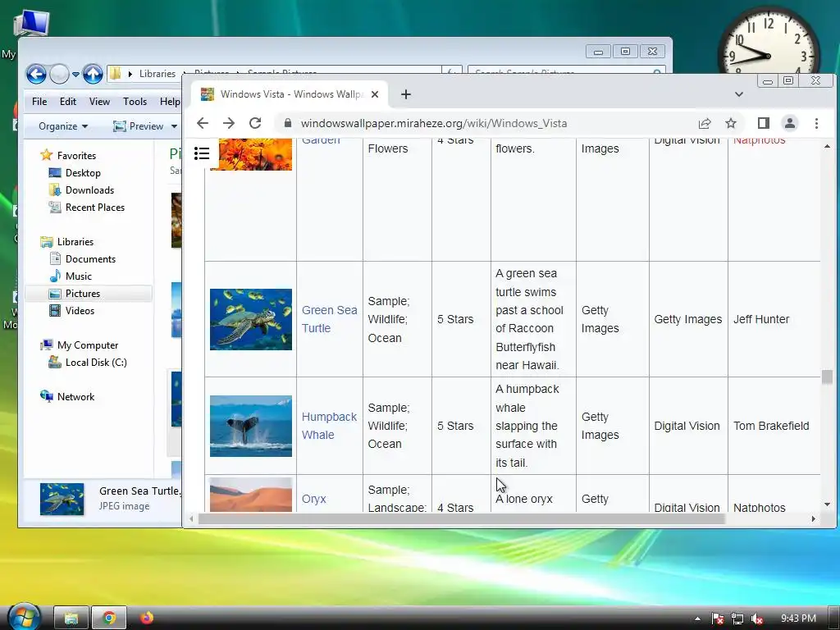Click the Jeff Hunter cell

pos(761,319)
